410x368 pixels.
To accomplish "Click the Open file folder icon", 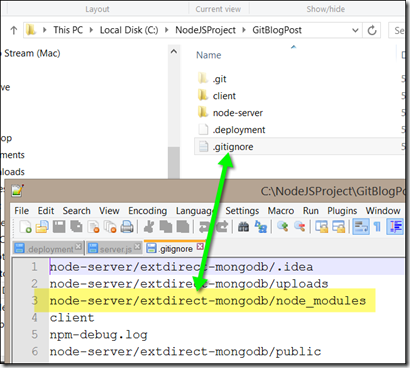I will pyautogui.click(x=42, y=227).
